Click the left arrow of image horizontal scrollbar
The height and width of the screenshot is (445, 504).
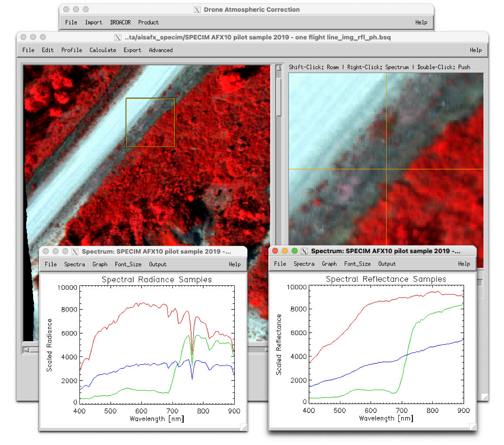pyautogui.click(x=27, y=349)
